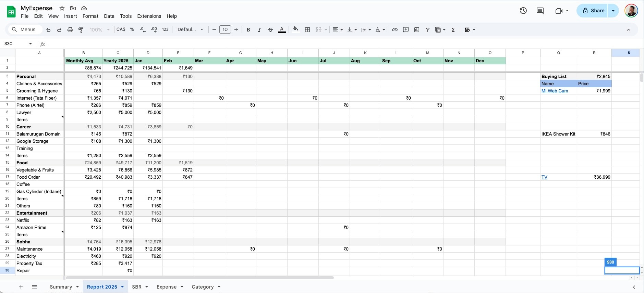Click the Name box showing S30
Screen dimensions: 644x293
(x=18, y=43)
